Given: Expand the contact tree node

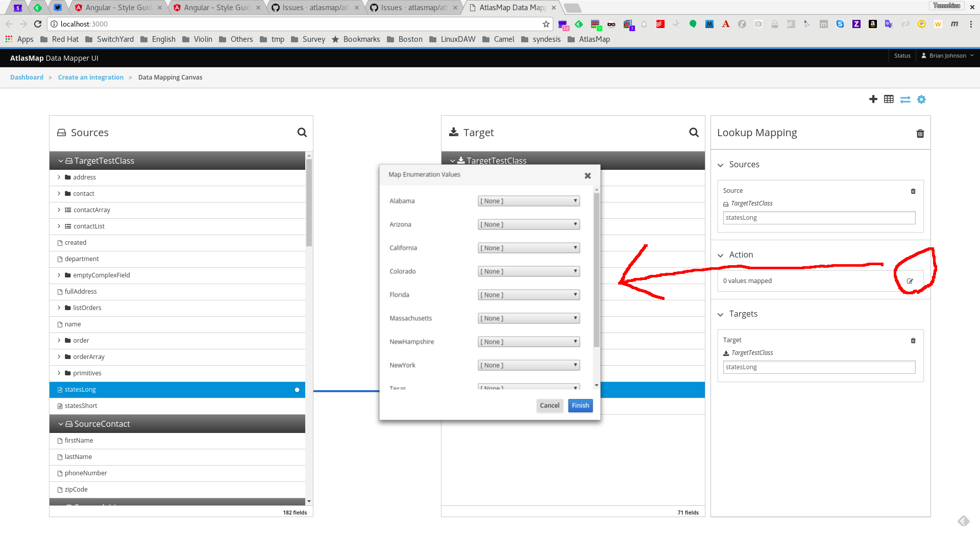Looking at the screenshot, I should click(59, 194).
